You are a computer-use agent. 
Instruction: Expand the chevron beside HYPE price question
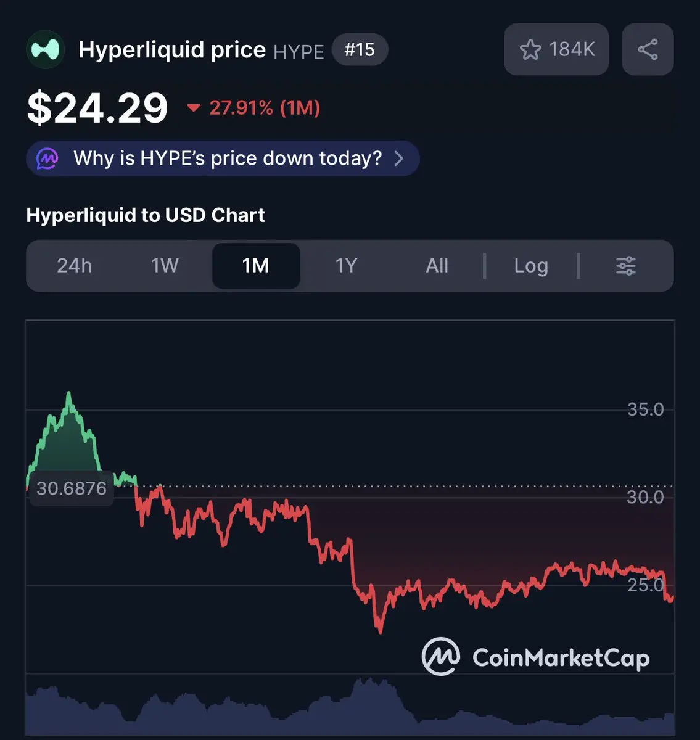399,158
